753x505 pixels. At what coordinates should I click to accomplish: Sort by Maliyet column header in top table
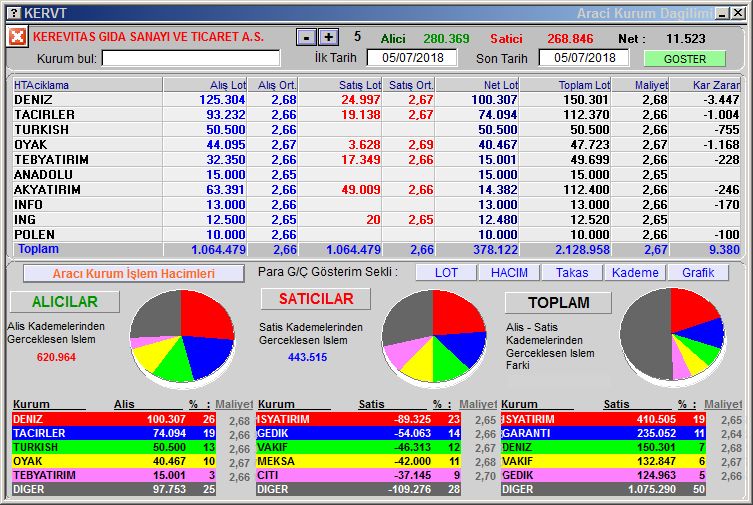(x=640, y=85)
